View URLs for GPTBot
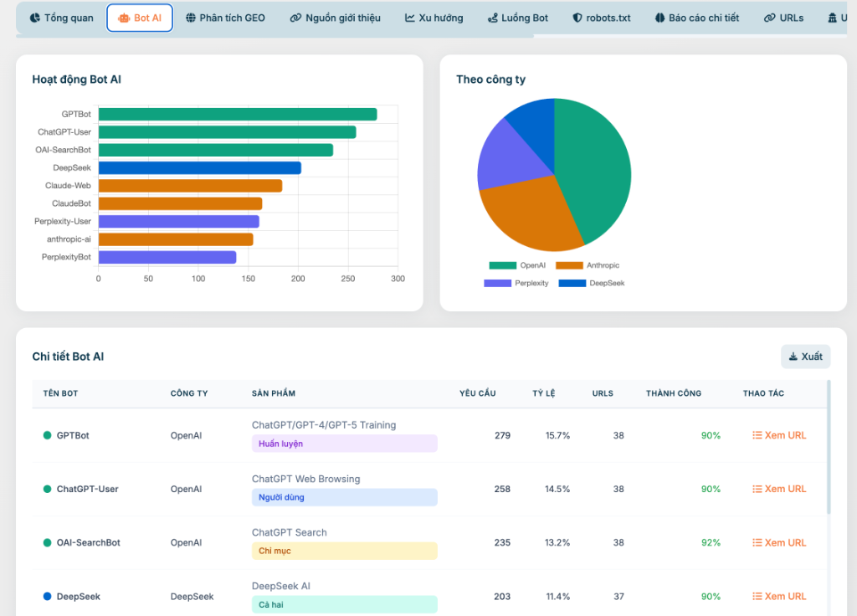The width and height of the screenshot is (857, 616). point(779,435)
